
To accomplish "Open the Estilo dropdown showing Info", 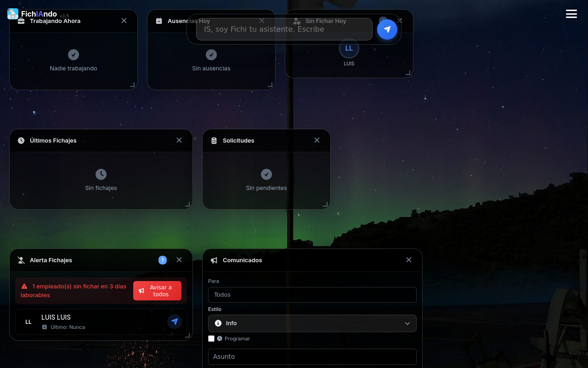I will [312, 323].
